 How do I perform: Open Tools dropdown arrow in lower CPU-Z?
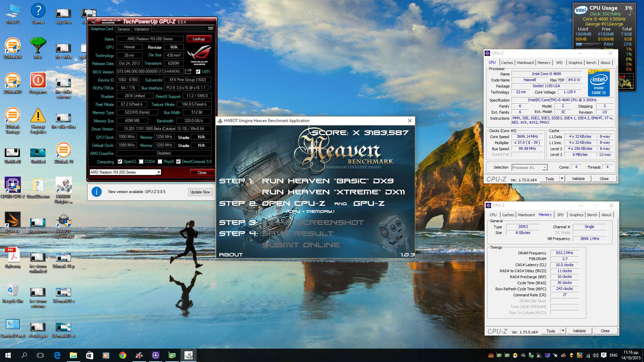point(563,331)
